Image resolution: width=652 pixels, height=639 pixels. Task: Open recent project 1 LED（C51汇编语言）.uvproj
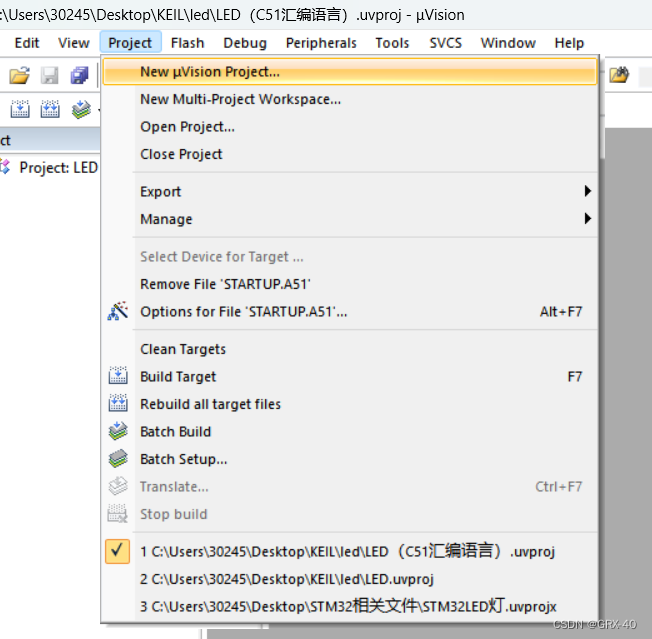[x=350, y=551]
